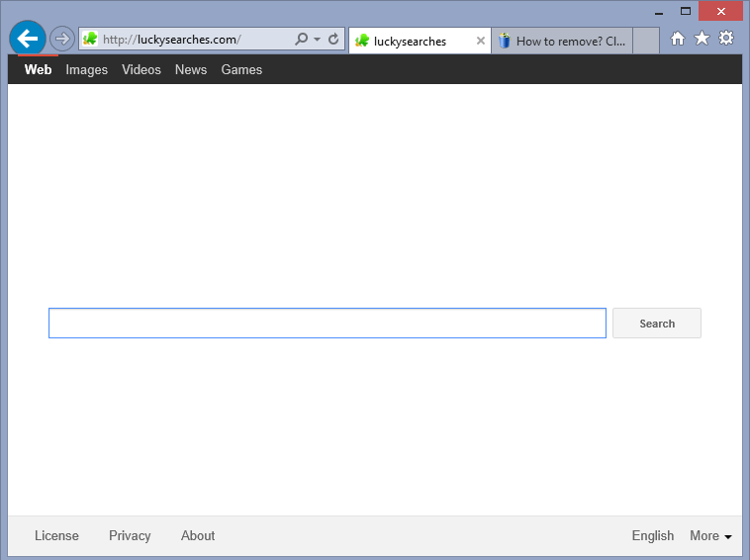750x560 pixels.
Task: Close the browser window
Action: pyautogui.click(x=721, y=11)
